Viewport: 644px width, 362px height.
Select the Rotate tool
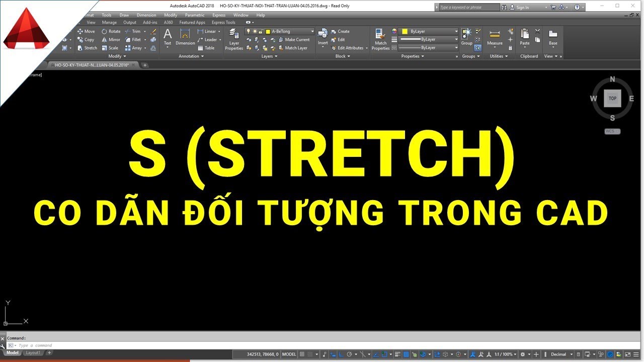pyautogui.click(x=114, y=31)
